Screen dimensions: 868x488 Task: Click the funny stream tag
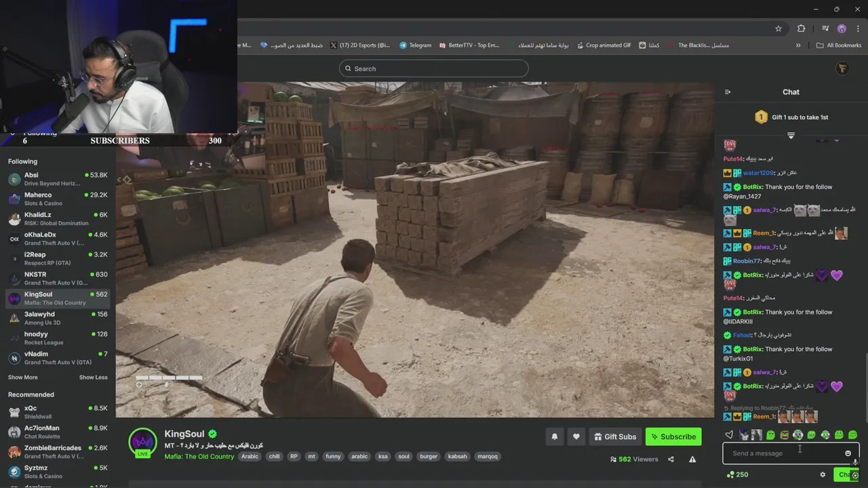tap(333, 456)
